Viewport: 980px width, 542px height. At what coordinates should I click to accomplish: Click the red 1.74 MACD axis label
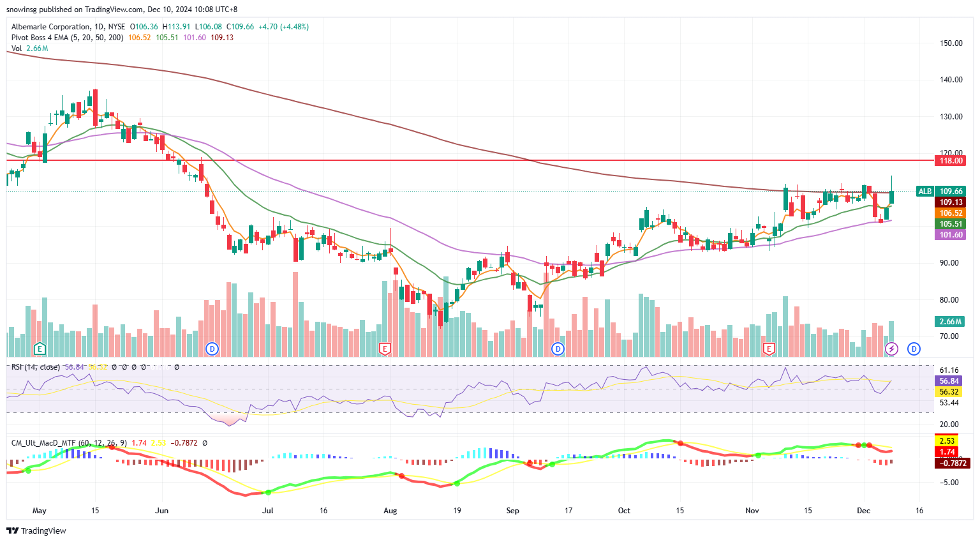pos(947,452)
